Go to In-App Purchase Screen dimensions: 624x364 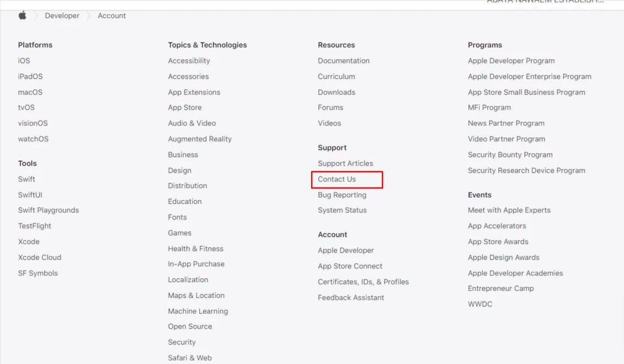196,264
